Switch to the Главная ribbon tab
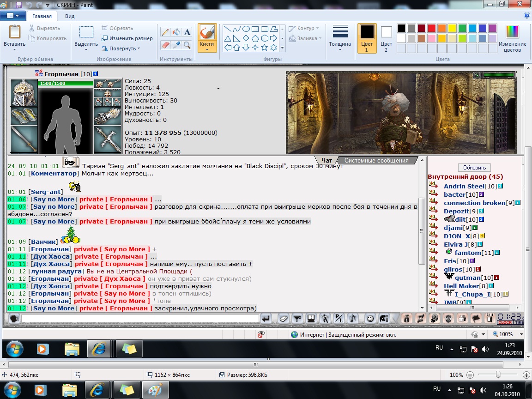 [42, 16]
